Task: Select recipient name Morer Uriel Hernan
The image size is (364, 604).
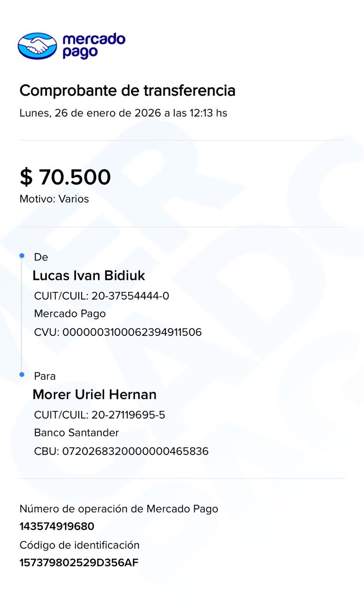Action: pos(94,394)
